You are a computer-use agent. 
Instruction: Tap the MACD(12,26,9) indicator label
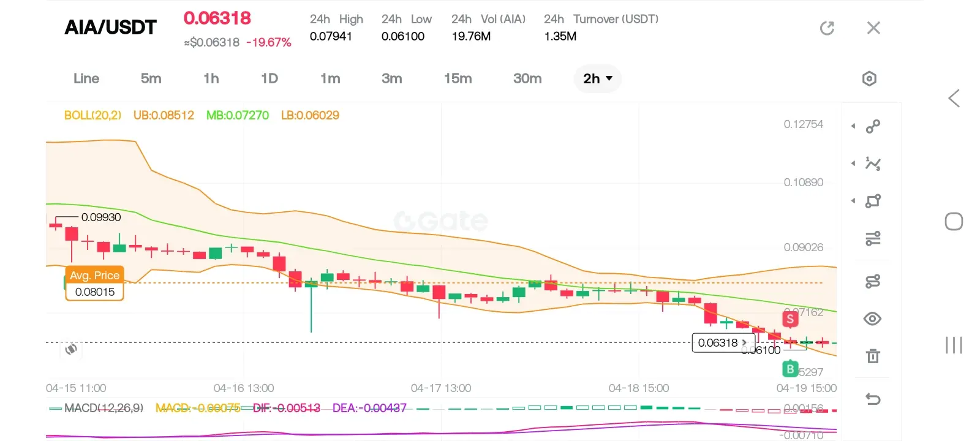(104, 408)
